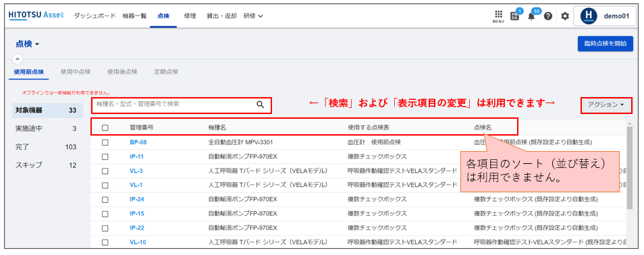Click 全自動血圧計 MPV-3301 cell
This screenshot has width=644, height=255.
(x=241, y=142)
